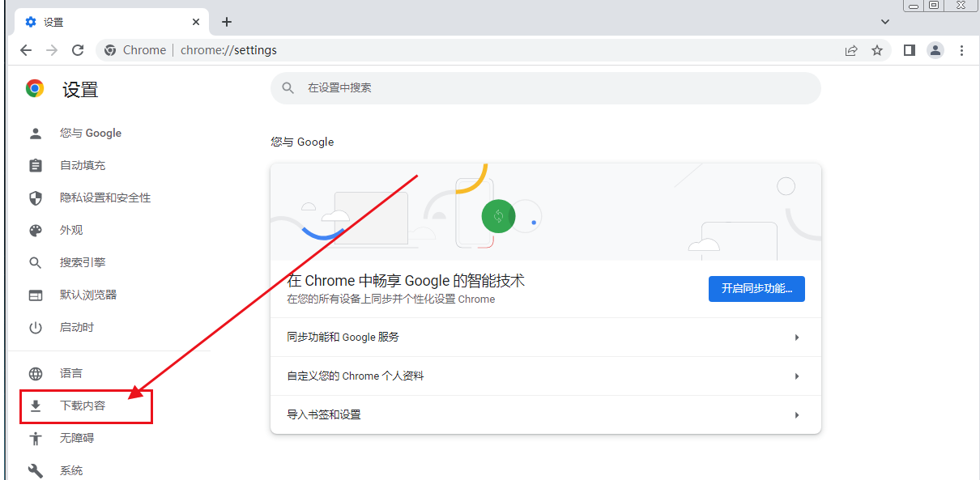Click the share page icon in address bar
Viewport: 980px width, 480px height.
tap(851, 50)
